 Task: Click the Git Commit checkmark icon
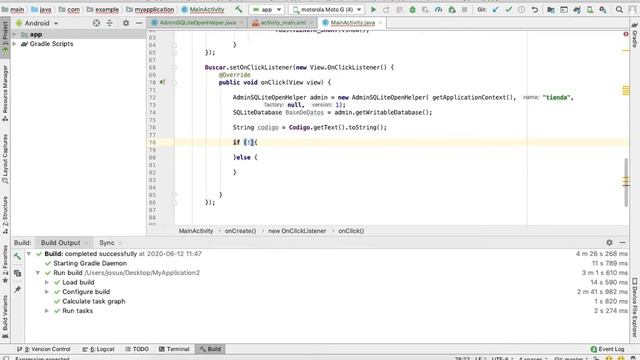pyautogui.click(x=509, y=9)
